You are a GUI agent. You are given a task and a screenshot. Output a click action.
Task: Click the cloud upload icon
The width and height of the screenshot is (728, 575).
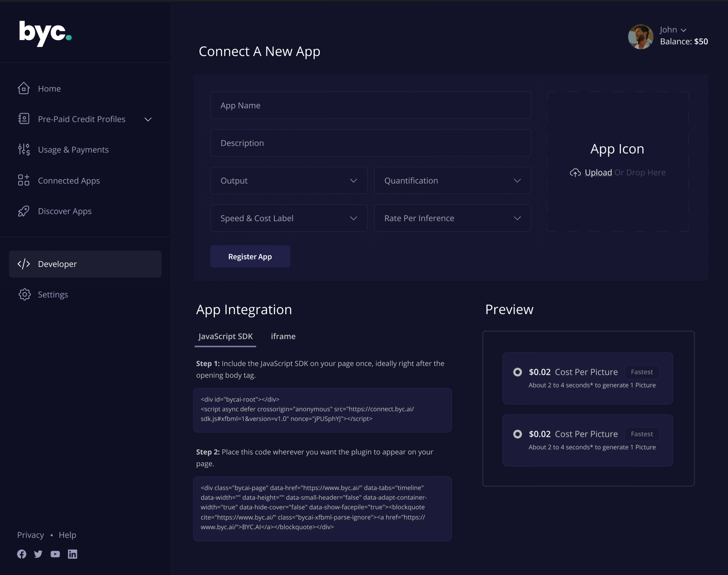coord(575,173)
